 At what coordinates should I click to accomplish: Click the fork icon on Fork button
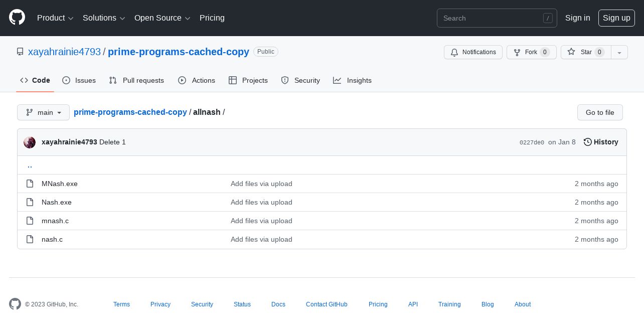517,52
